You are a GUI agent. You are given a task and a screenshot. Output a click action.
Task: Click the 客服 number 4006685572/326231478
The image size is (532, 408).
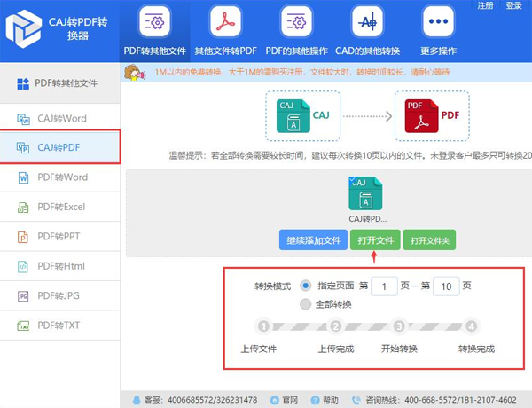pyautogui.click(x=213, y=400)
